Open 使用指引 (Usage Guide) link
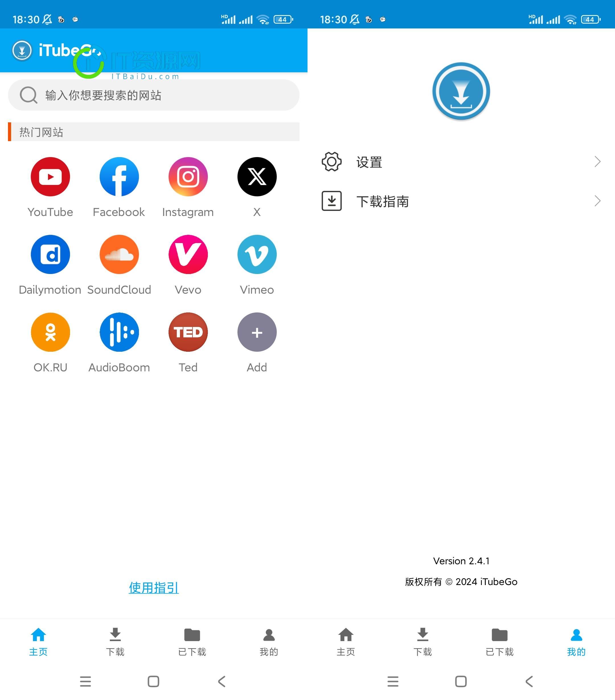This screenshot has width=615, height=700. (153, 588)
